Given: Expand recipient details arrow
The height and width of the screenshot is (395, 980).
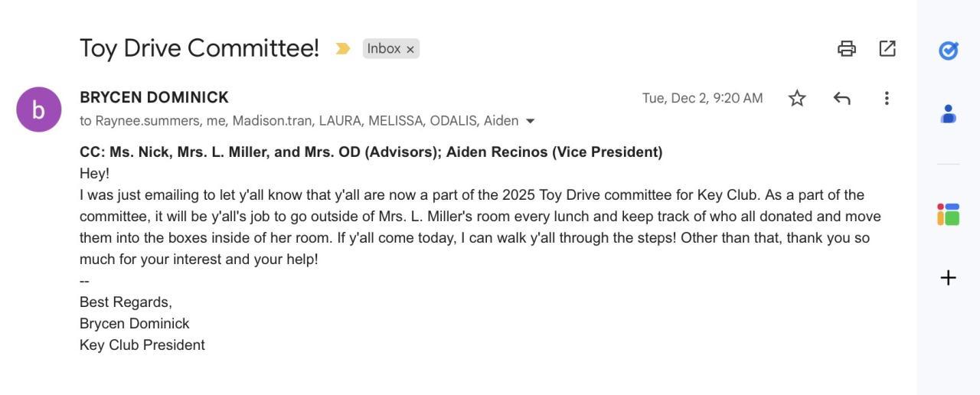Looking at the screenshot, I should pos(531,121).
